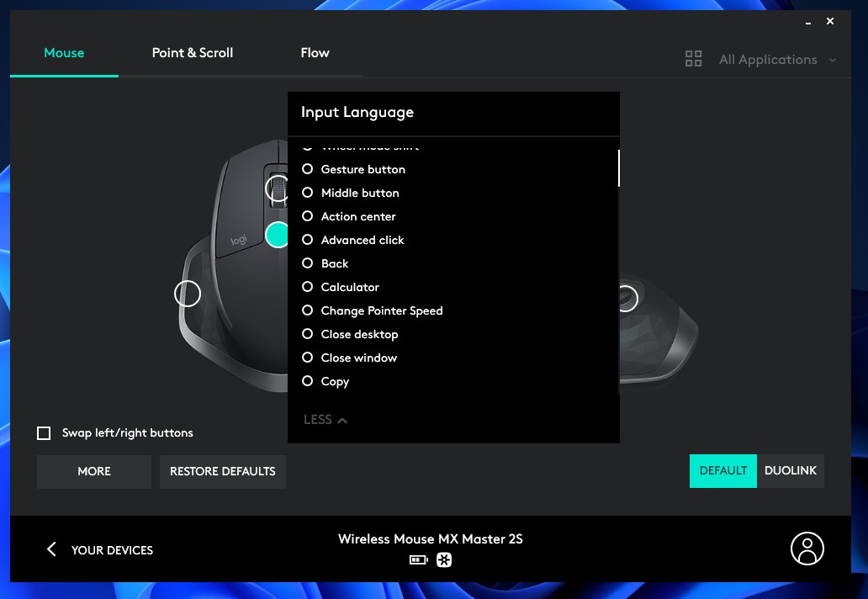Select the thumb gesture button hotspot on mouse

click(188, 294)
